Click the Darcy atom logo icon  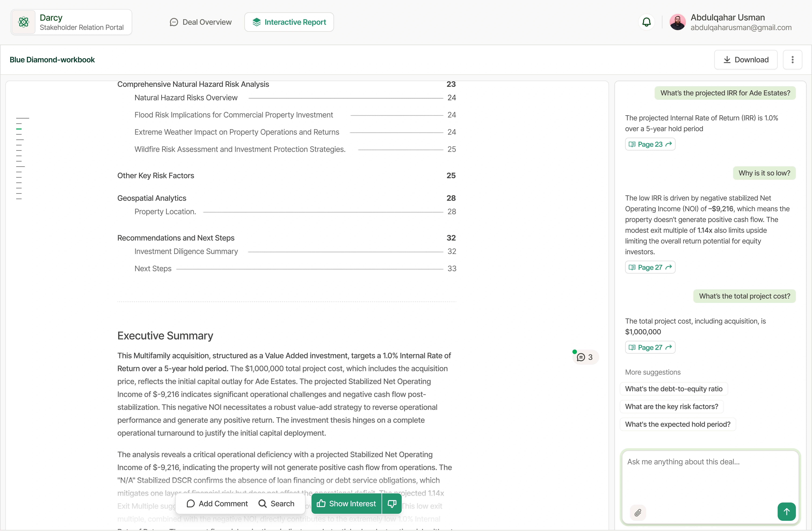(x=23, y=22)
